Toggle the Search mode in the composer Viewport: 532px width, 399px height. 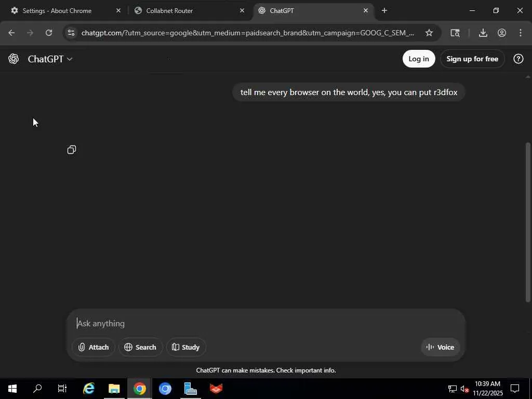(x=140, y=347)
